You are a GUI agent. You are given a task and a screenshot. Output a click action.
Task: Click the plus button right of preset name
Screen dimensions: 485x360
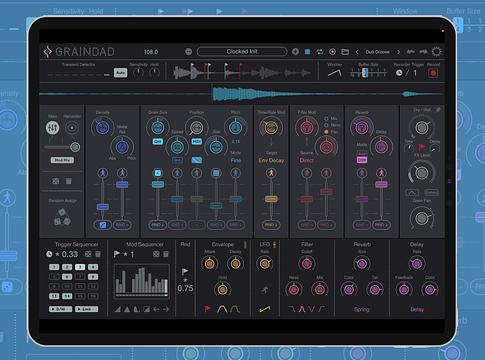coord(295,52)
